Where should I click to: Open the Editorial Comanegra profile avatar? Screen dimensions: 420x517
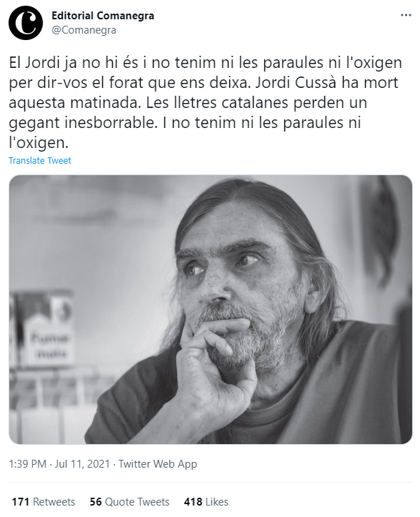[26, 23]
